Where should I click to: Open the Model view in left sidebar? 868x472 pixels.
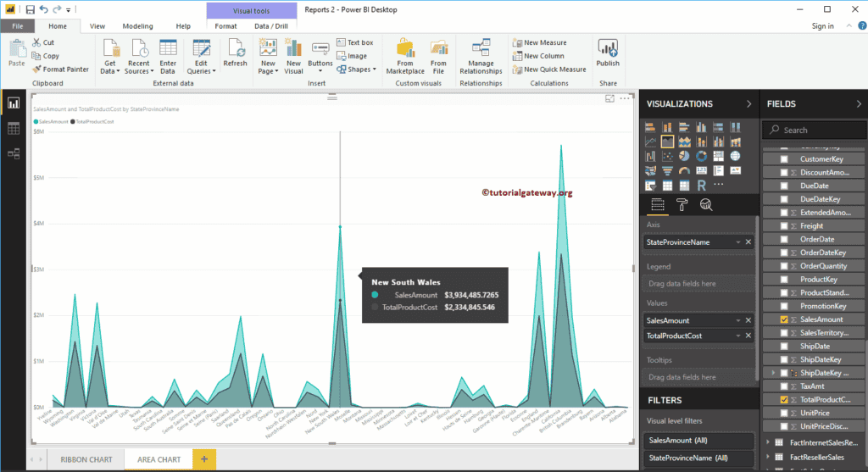tap(14, 153)
